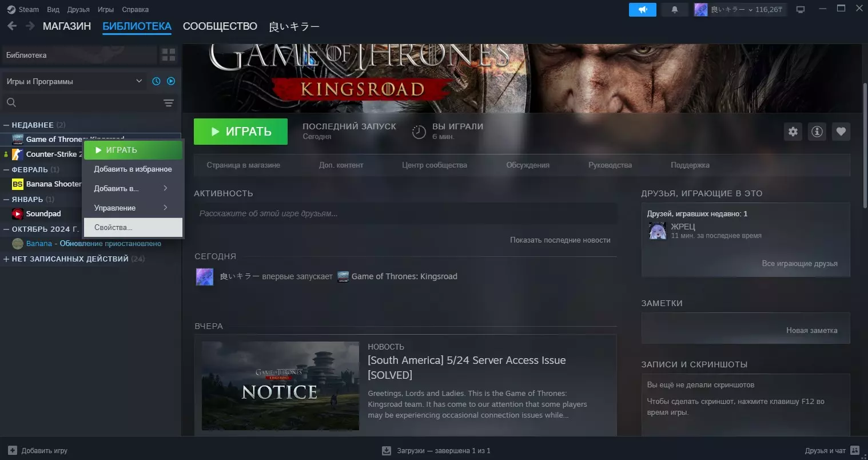Viewport: 868px width, 460px height.
Task: Open game settings with the gear icon
Action: 793,132
